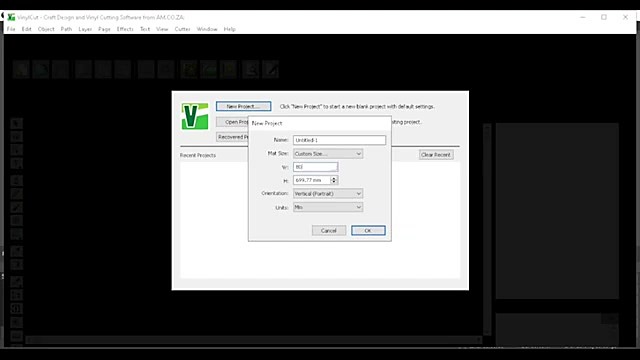Expand the Mat Size dropdown showing Custom Size
Image resolution: width=640 pixels, height=360 pixels.
[x=328, y=154]
